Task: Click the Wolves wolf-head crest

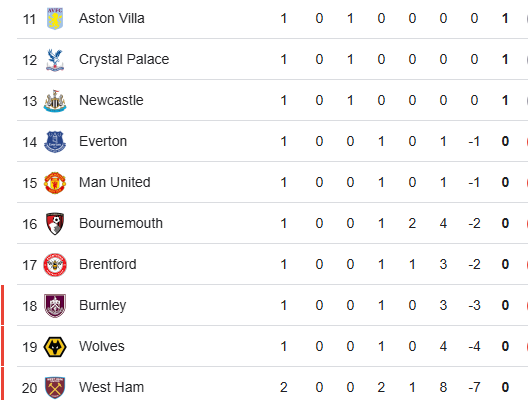Action: pos(55,347)
